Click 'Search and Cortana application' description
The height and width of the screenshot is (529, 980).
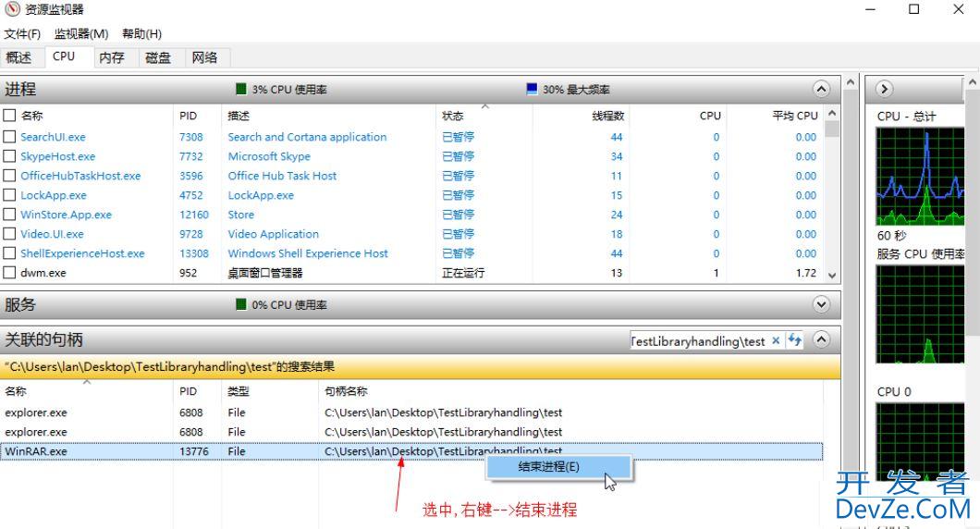307,137
